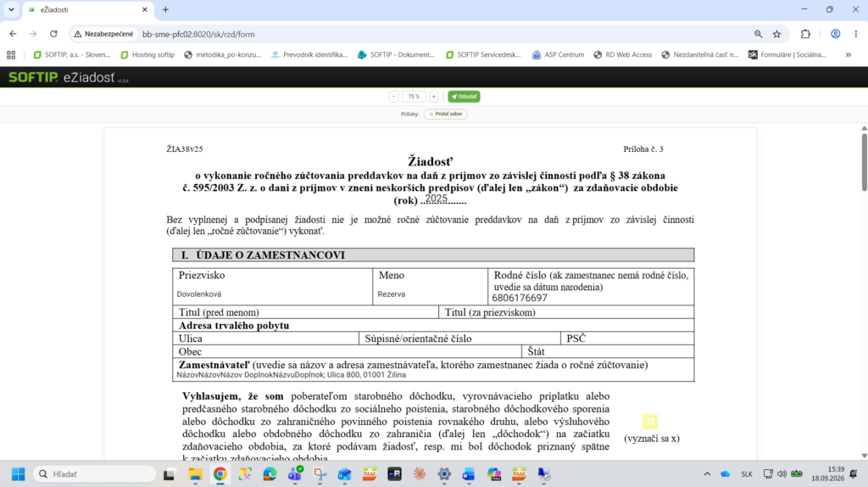The image size is (868, 487).
Task: Switch to the eŽiadosti browser tab
Action: [88, 10]
